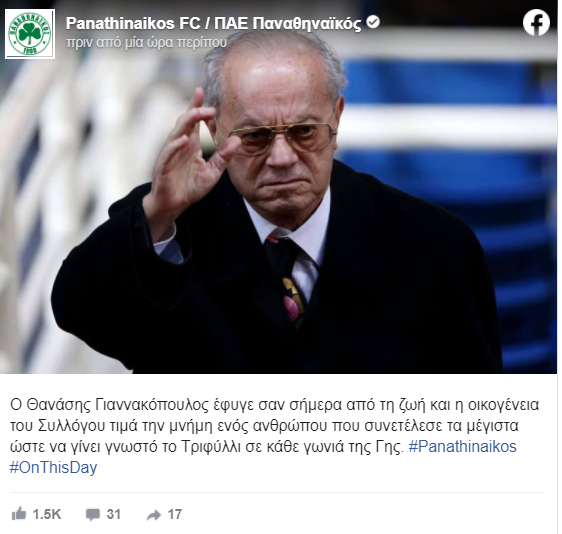
Task: Open comments via speech bubble icon
Action: 93,514
